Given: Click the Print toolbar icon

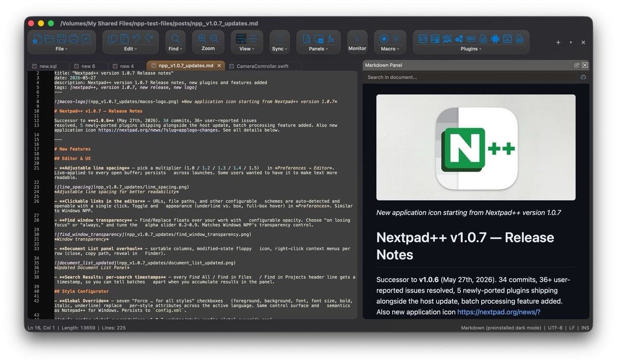Looking at the screenshot, I should (74, 39).
